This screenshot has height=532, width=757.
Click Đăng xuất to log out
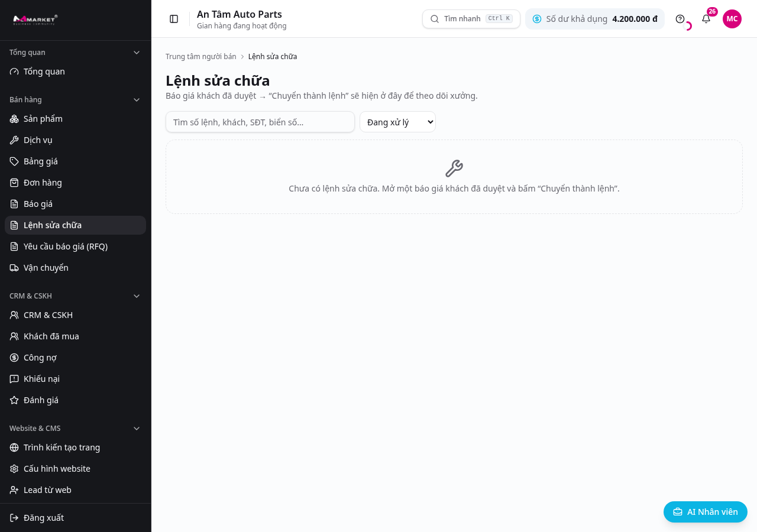tap(75, 518)
